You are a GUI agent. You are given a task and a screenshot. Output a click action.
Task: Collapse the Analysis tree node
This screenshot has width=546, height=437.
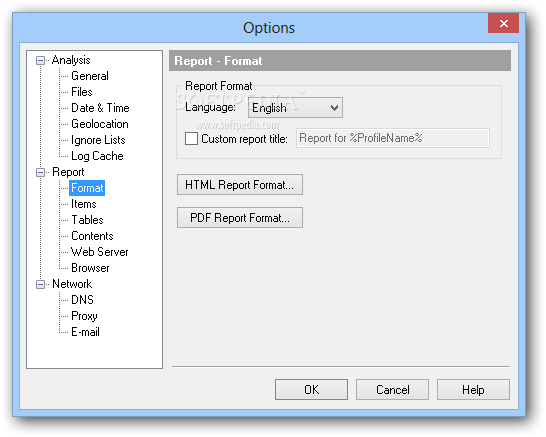(x=40, y=61)
